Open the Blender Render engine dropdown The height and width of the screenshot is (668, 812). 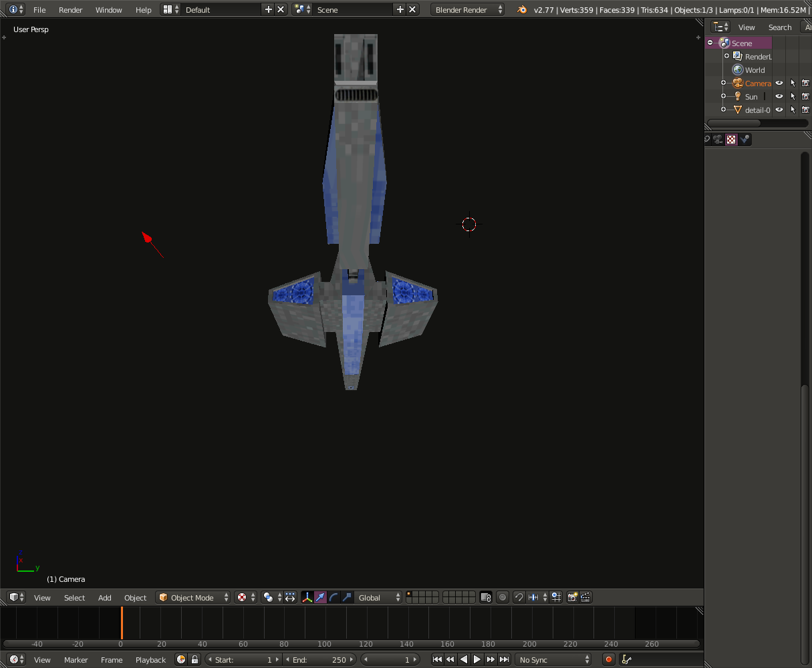pos(468,10)
